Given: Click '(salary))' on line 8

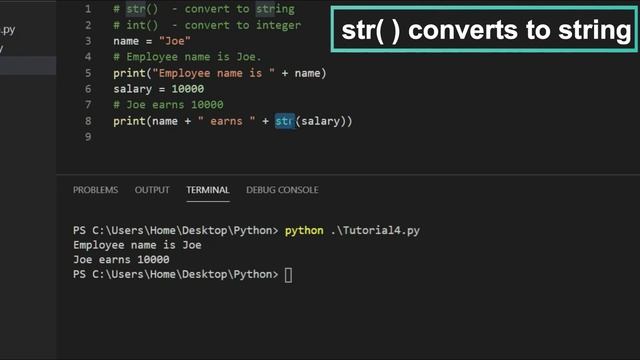Looking at the screenshot, I should [324, 121].
